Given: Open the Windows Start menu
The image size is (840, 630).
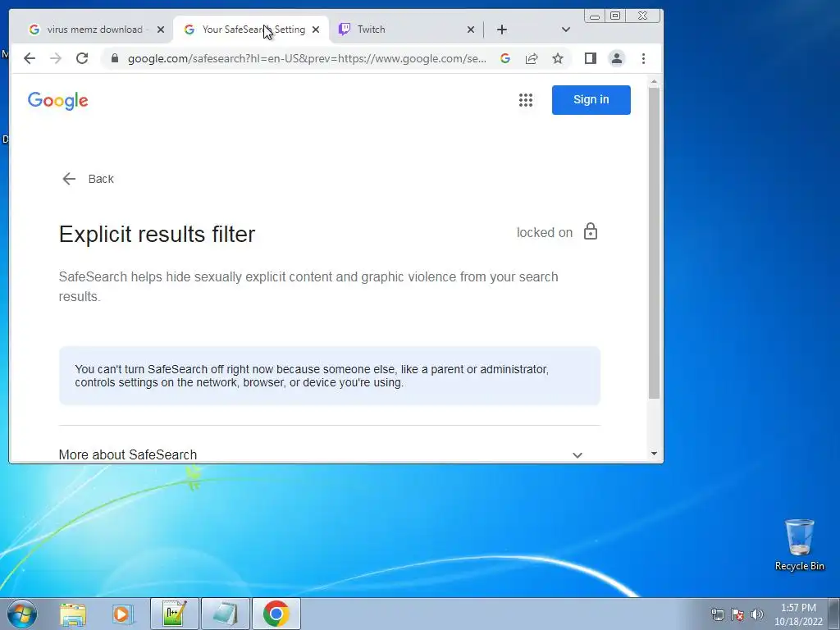Looking at the screenshot, I should pyautogui.click(x=21, y=614).
